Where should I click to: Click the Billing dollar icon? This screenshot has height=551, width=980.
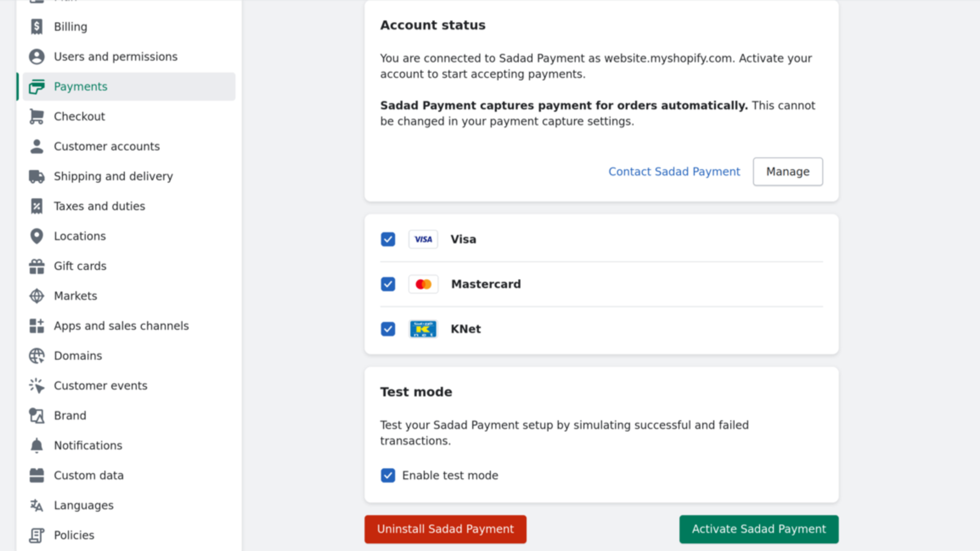[x=37, y=26]
